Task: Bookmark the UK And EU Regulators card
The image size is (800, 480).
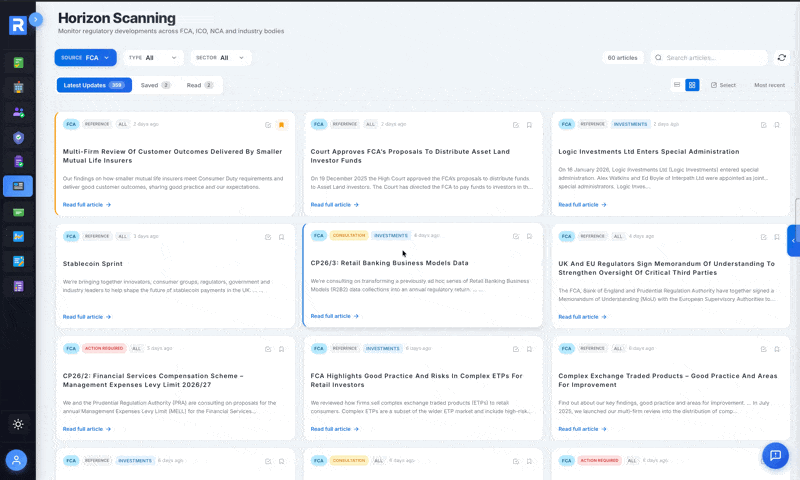Action: click(777, 237)
